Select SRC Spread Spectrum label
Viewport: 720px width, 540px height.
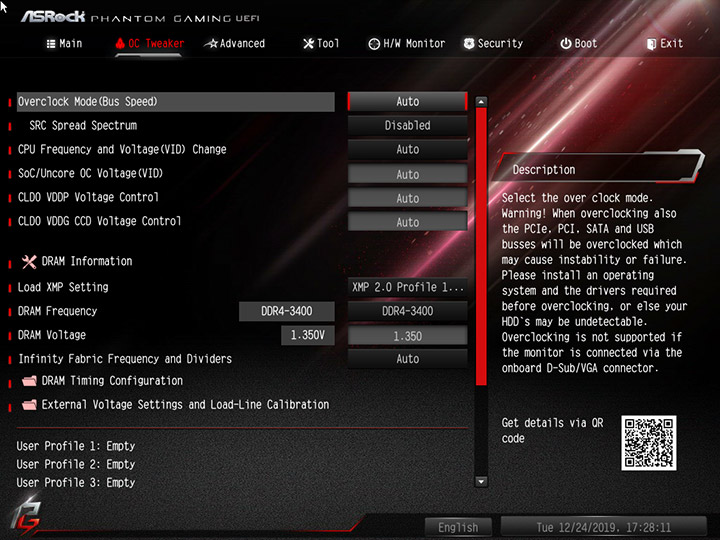point(83,125)
